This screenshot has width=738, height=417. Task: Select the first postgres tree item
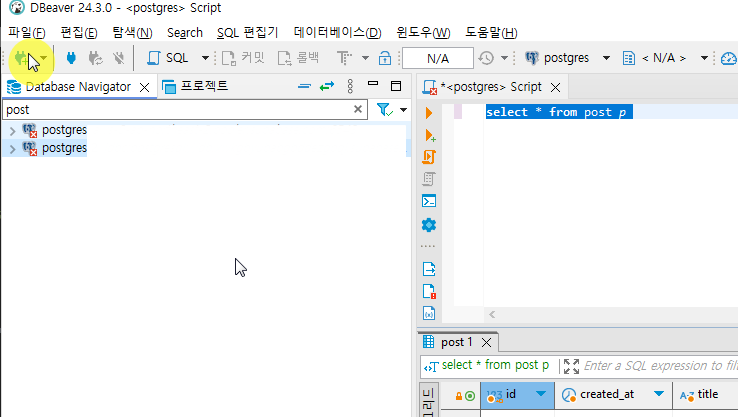point(64,130)
